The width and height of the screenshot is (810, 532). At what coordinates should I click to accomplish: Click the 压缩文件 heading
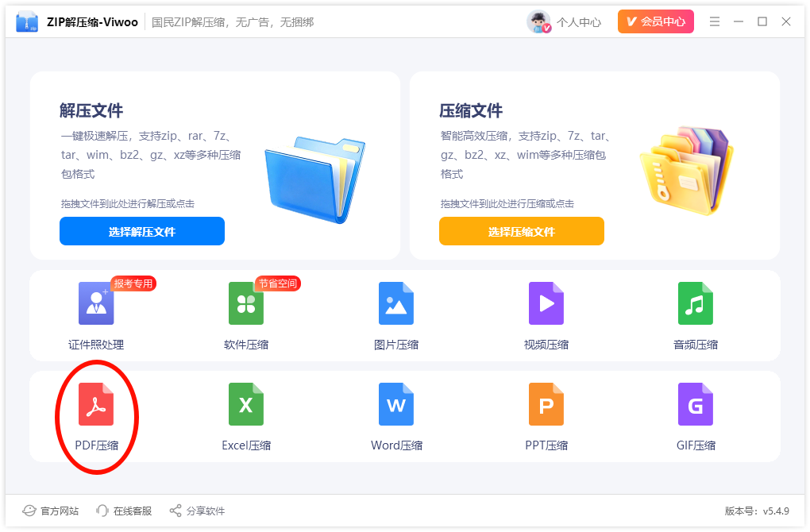click(x=471, y=110)
